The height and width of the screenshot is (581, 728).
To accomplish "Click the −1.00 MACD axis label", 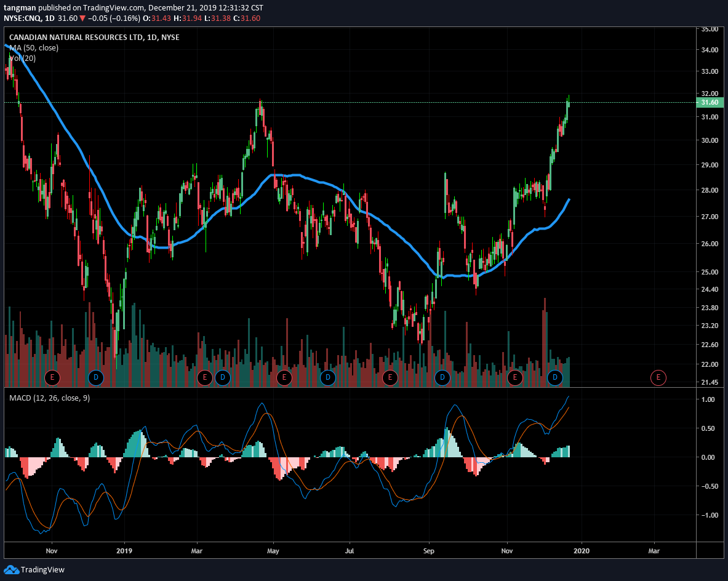I will point(710,515).
